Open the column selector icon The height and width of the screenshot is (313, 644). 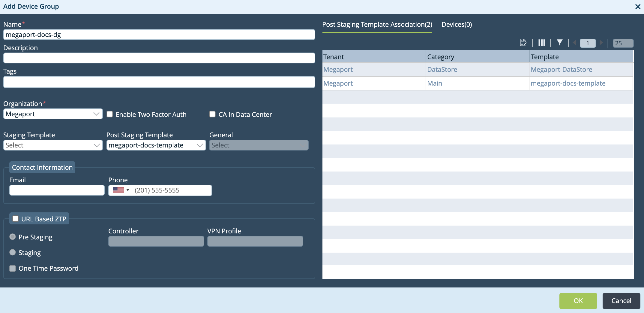click(541, 43)
